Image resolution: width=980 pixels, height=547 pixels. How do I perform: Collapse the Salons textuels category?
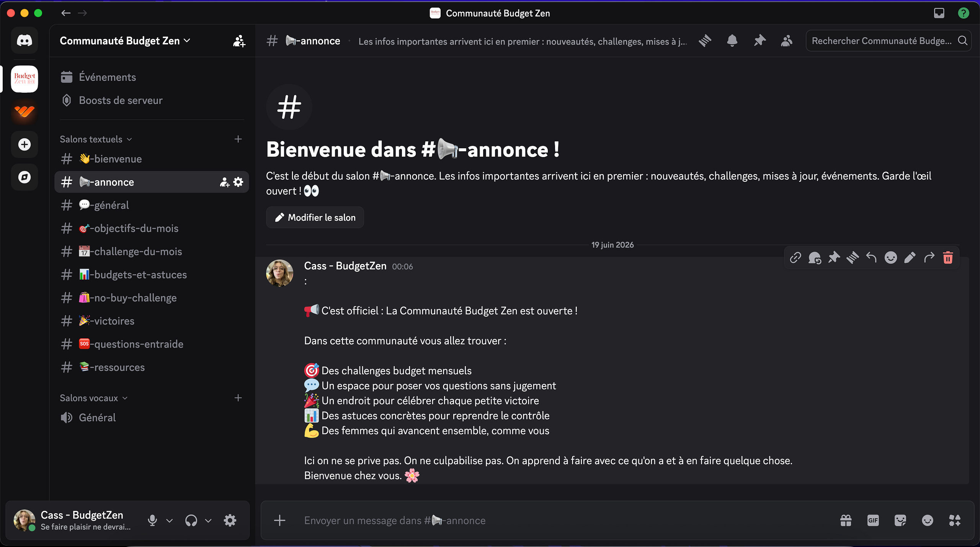[x=96, y=139]
